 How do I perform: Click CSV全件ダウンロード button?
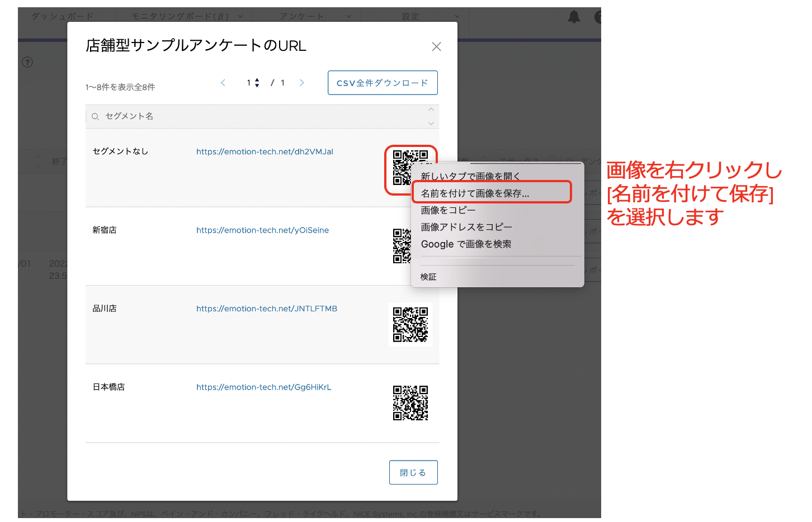383,83
